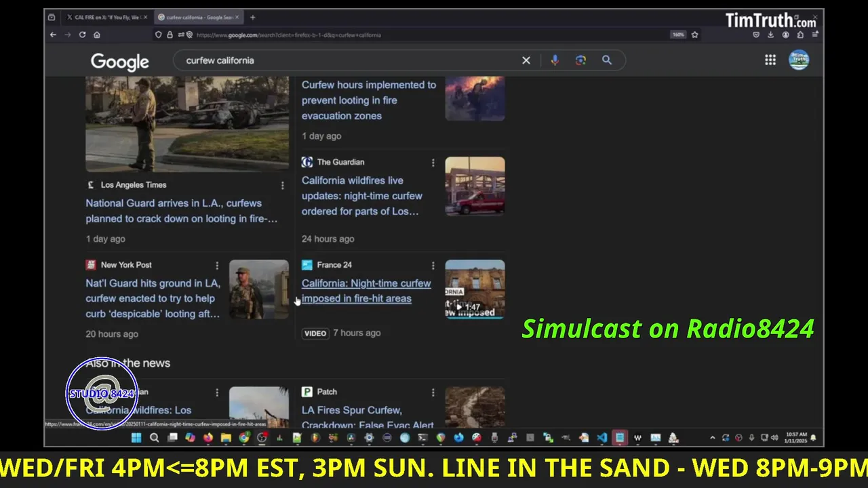Click the magnifying glass search button
Image resolution: width=868 pixels, height=488 pixels.
(607, 60)
